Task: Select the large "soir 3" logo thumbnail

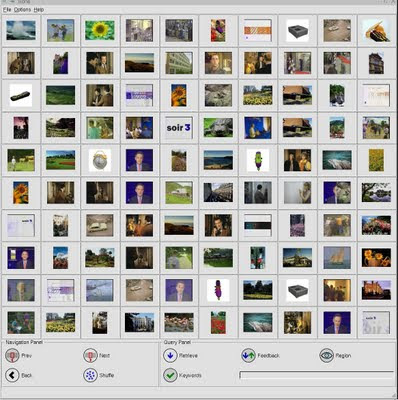Action: click(179, 128)
